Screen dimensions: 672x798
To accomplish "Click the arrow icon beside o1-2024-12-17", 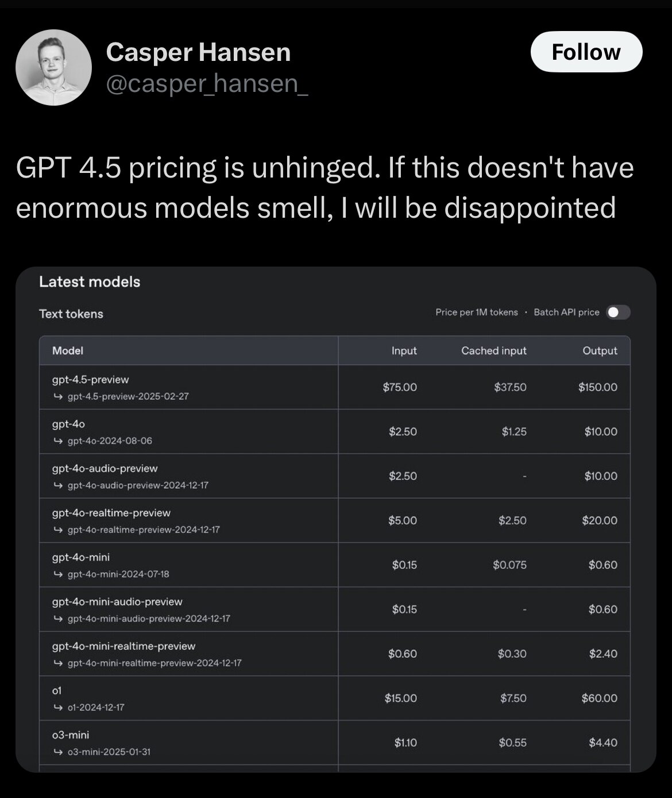I will tap(57, 707).
